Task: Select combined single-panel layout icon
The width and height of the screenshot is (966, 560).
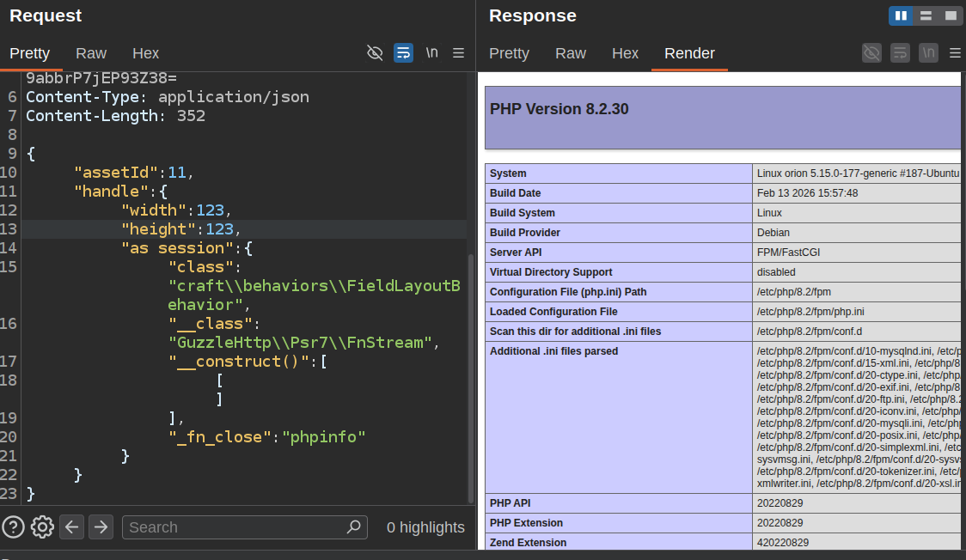Action: coord(951,16)
